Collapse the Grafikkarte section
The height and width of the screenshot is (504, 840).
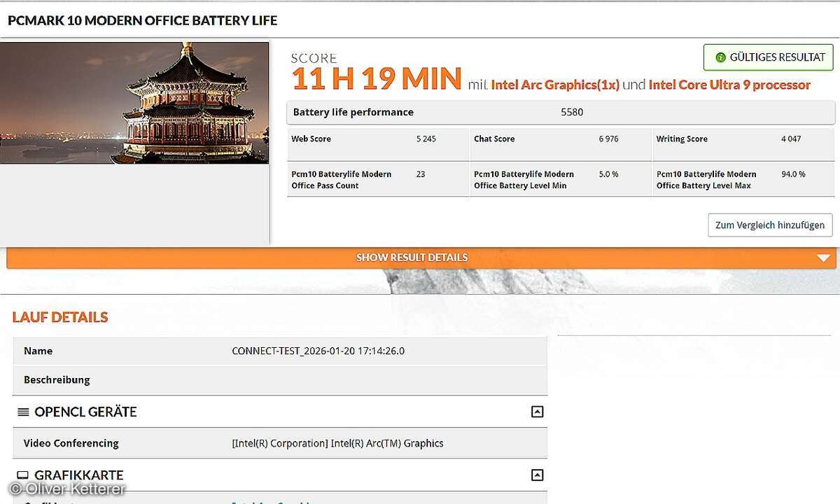coord(537,475)
